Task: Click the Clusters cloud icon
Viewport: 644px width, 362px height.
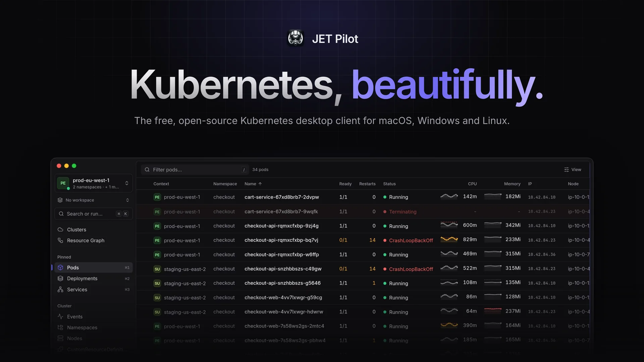Action: 60,230
